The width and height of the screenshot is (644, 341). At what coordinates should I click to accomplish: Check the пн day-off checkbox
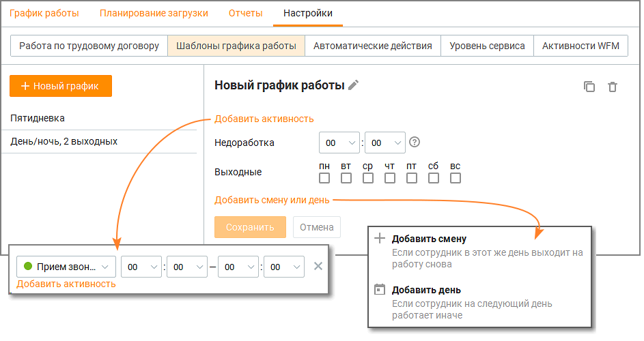[324, 178]
